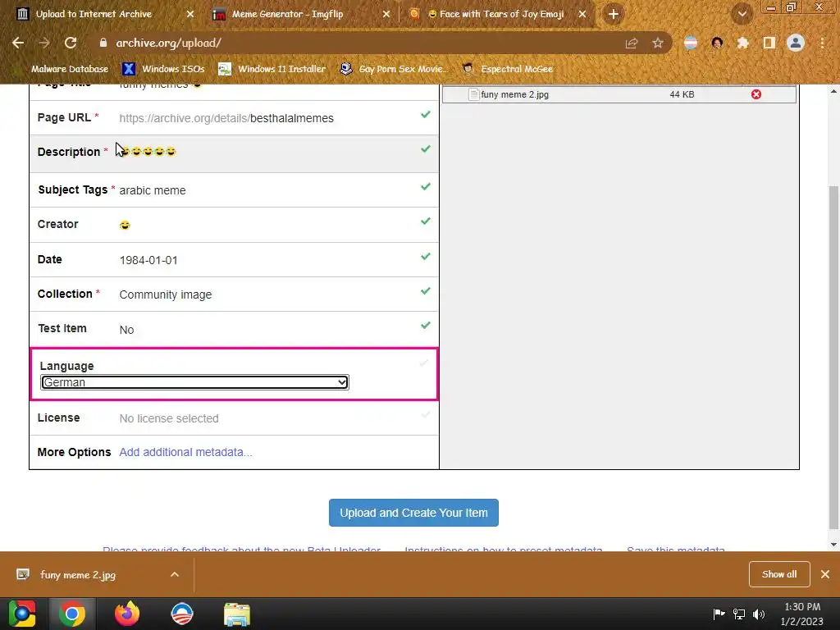Edit Subject Tags value arabic meme

tap(153, 190)
